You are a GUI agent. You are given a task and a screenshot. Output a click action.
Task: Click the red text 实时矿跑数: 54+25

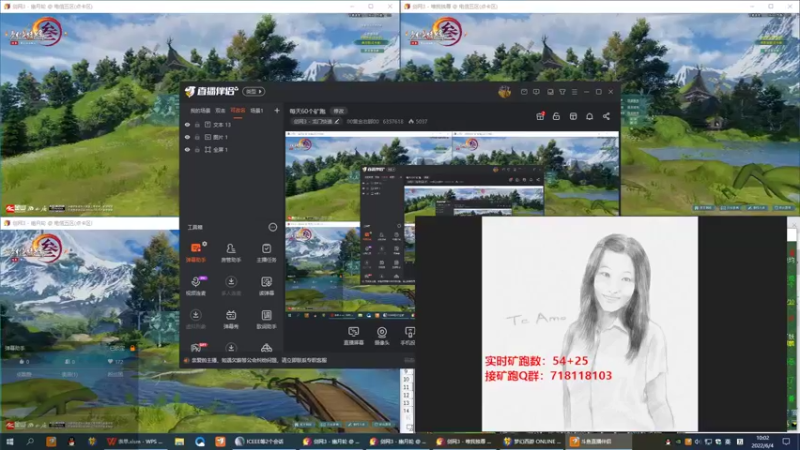coord(536,361)
